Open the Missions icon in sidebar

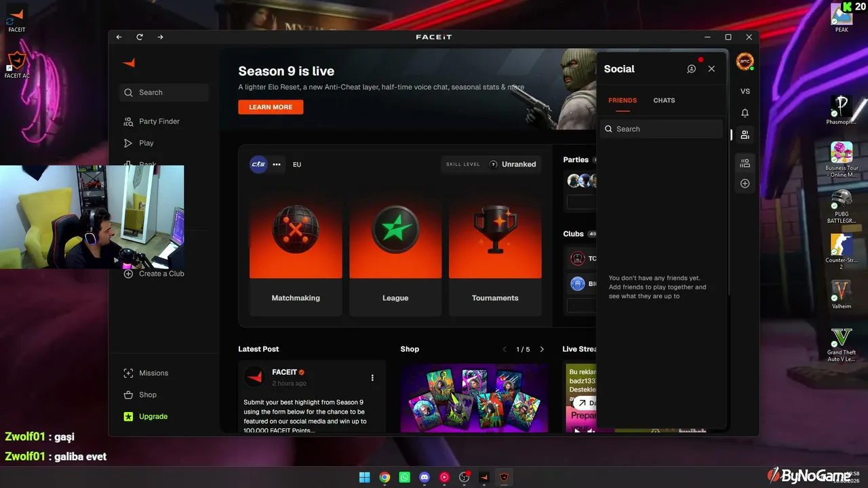pyautogui.click(x=128, y=373)
